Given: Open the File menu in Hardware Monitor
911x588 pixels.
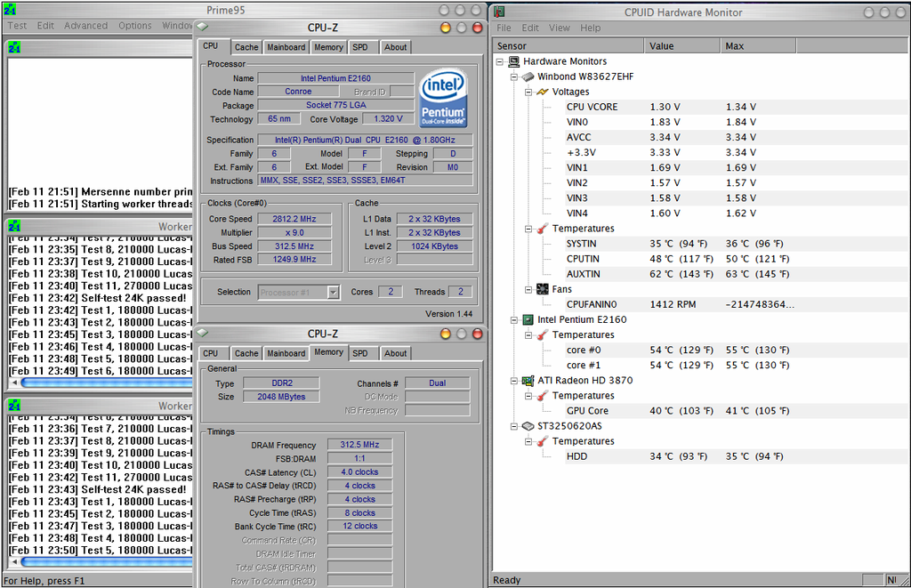Looking at the screenshot, I should (504, 28).
